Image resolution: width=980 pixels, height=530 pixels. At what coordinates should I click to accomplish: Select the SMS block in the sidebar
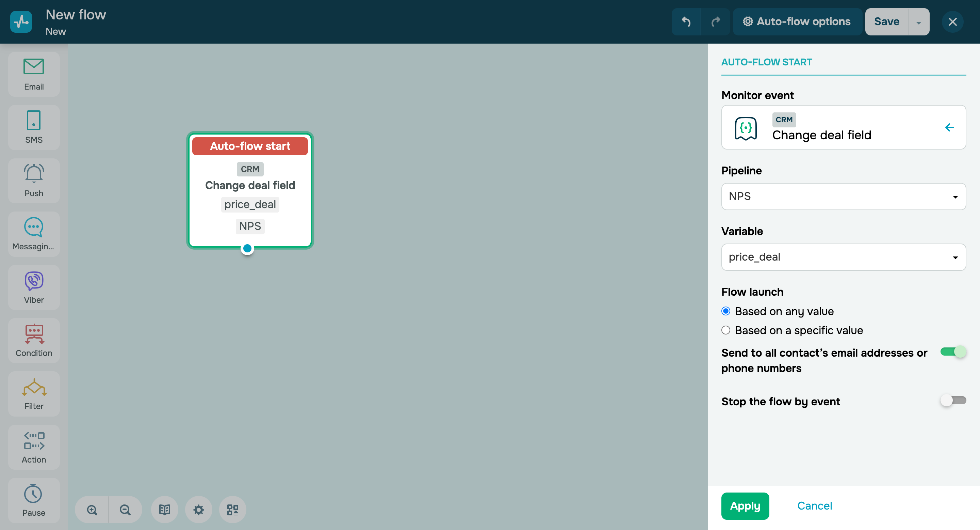33,127
